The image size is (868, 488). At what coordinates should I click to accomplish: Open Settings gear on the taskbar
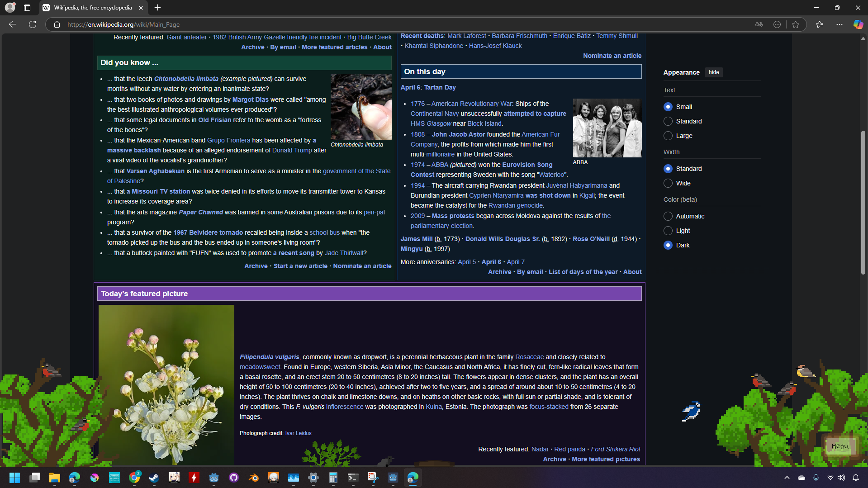[x=313, y=478]
